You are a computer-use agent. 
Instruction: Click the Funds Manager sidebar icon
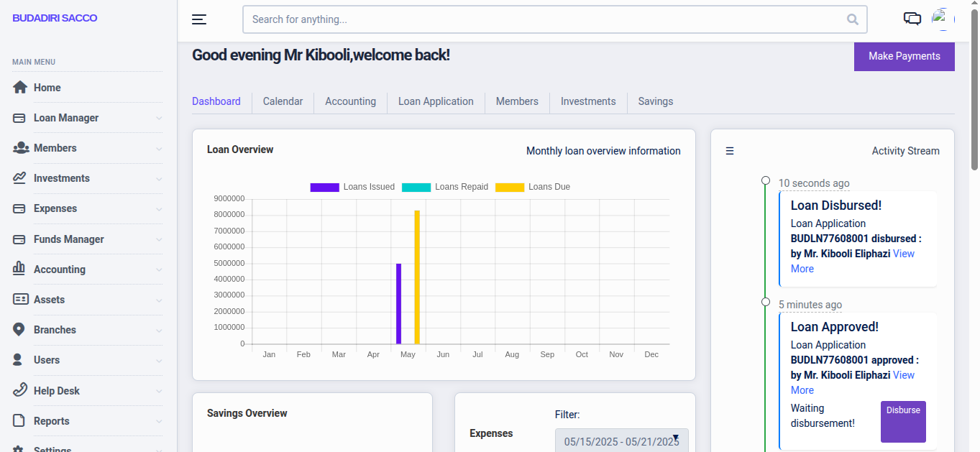[20, 239]
